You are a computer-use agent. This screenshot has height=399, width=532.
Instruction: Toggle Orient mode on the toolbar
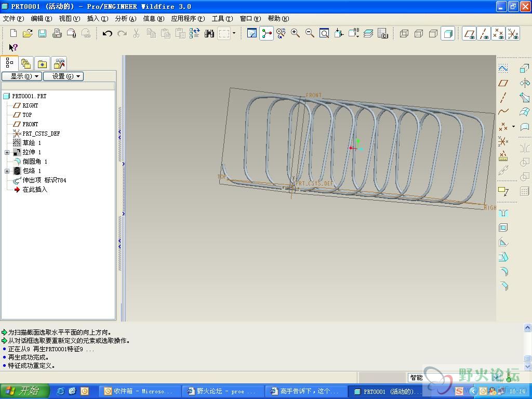(x=281, y=33)
